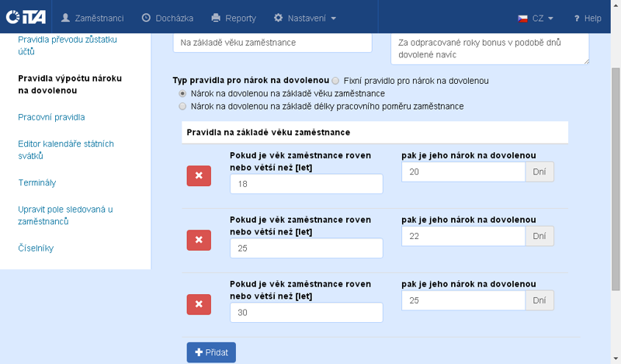Open Pracovní pravidla in the sidebar
621x364 pixels.
pyautogui.click(x=51, y=117)
